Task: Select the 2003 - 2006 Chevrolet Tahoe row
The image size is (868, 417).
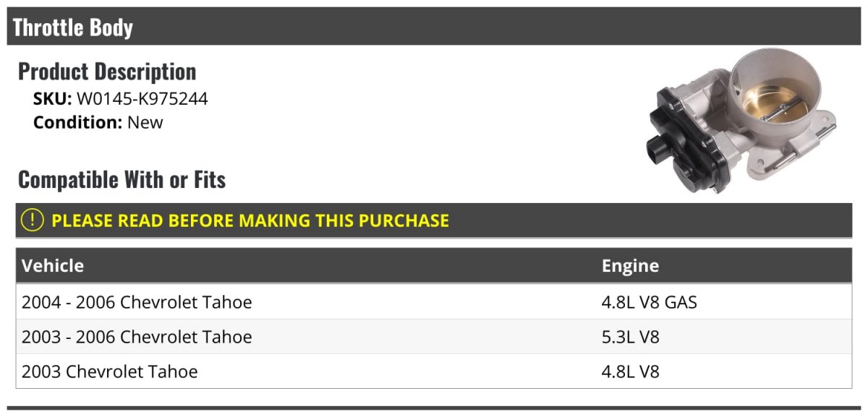Action: pyautogui.click(x=434, y=337)
